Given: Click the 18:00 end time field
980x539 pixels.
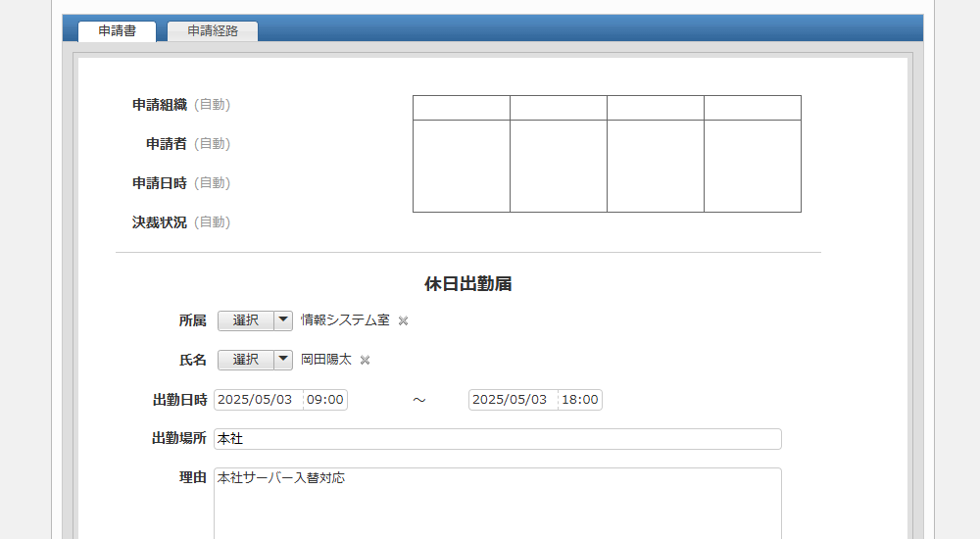Looking at the screenshot, I should pos(580,400).
